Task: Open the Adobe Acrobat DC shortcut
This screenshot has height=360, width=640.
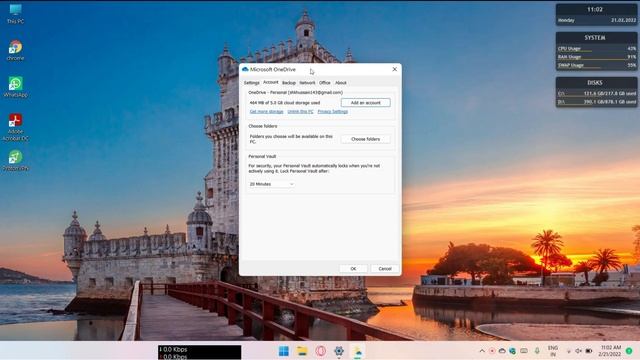Action: [x=16, y=127]
